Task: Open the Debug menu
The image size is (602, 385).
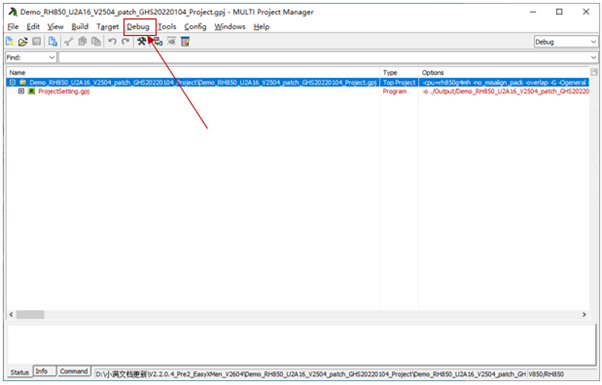Action: [x=138, y=27]
